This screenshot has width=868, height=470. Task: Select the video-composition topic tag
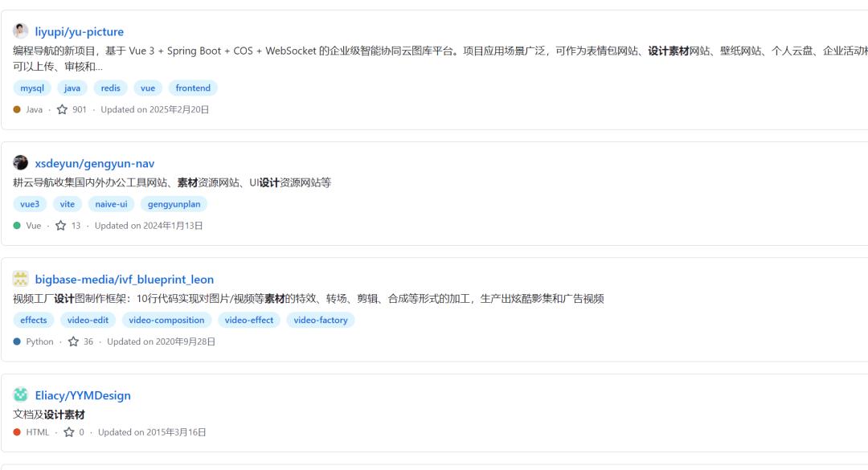point(166,319)
